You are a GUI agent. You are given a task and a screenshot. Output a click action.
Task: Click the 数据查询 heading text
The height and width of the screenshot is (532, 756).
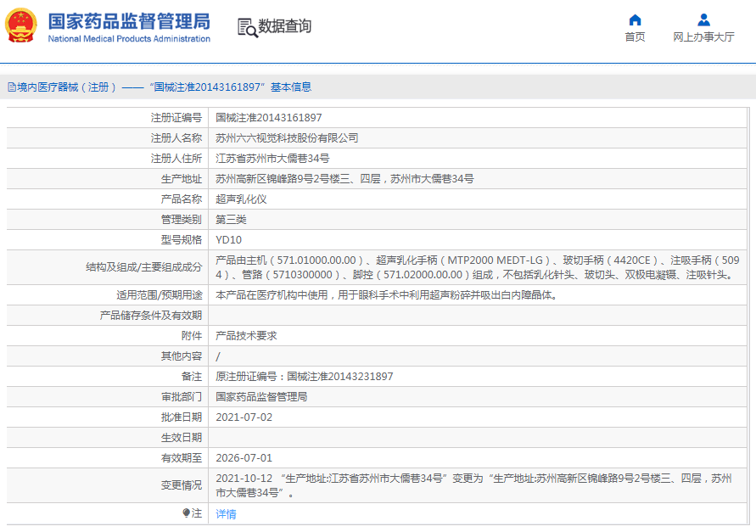(285, 27)
